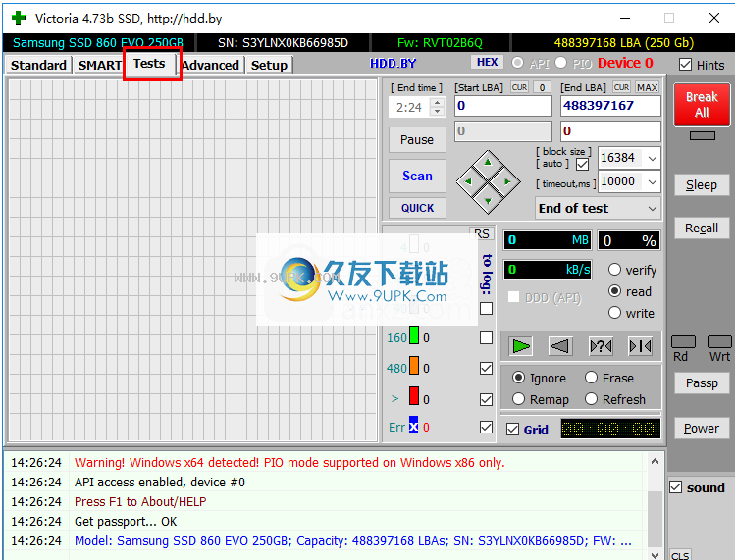Select the Ignore radio option

point(518,378)
